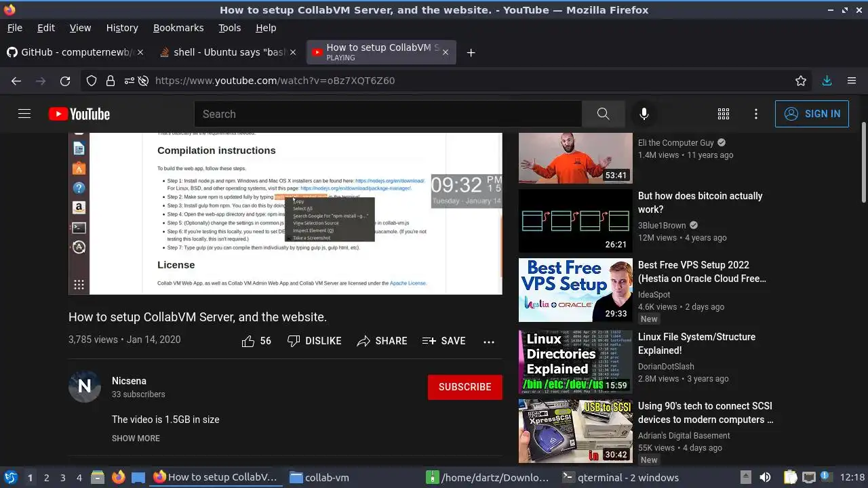Click the SIGN IN button
This screenshot has width=868, height=488.
(x=812, y=114)
